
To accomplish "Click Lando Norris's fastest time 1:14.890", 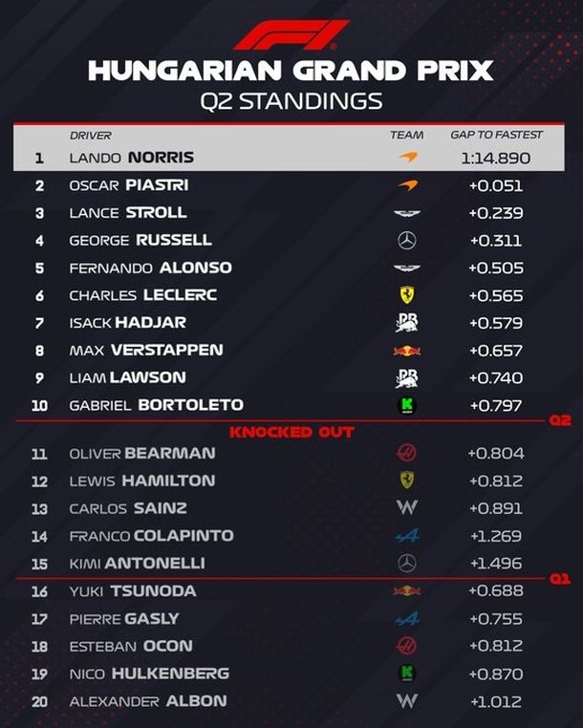I will pos(495,158).
